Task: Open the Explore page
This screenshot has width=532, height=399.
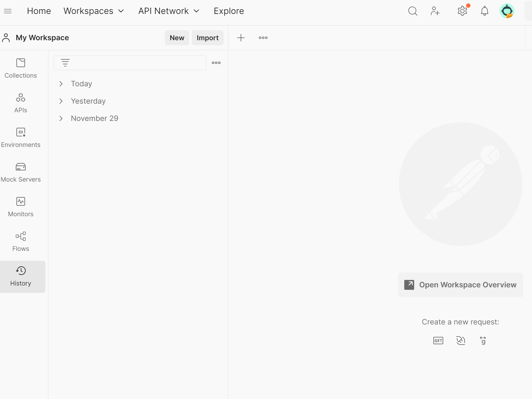Action: 229,11
